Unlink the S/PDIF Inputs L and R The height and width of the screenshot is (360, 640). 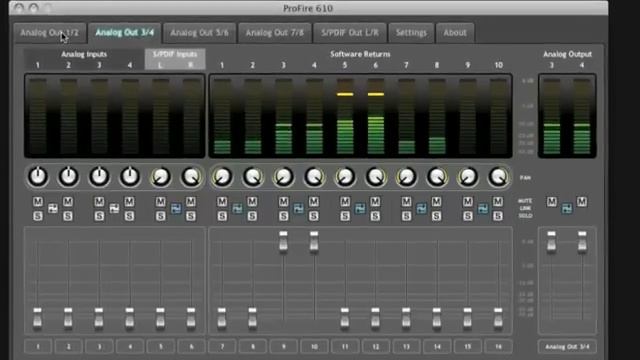tap(176, 209)
